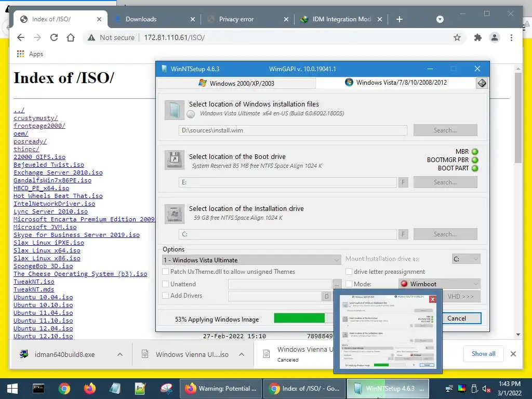
Task: Open the Warning: Potential Firefox taskbar window
Action: pos(221,389)
